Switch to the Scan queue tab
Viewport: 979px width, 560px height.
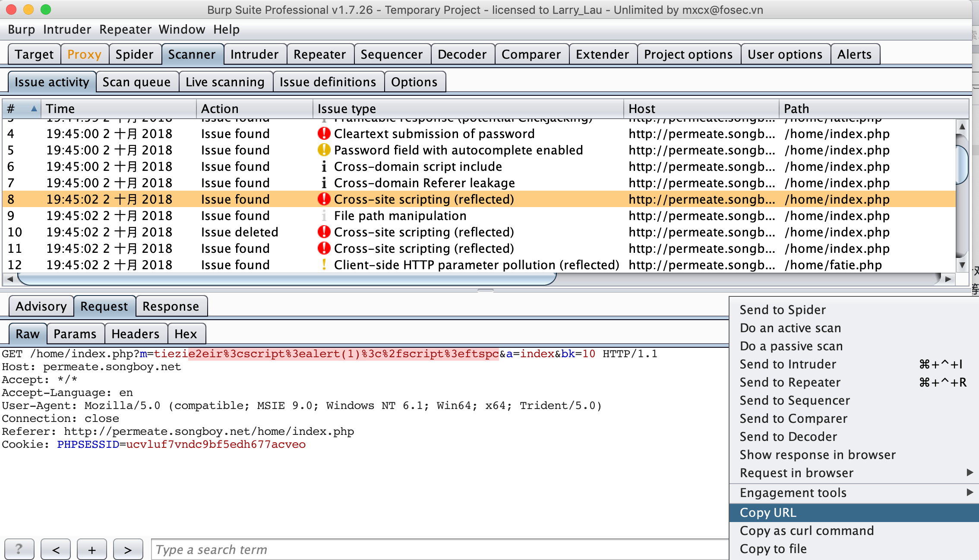[136, 82]
